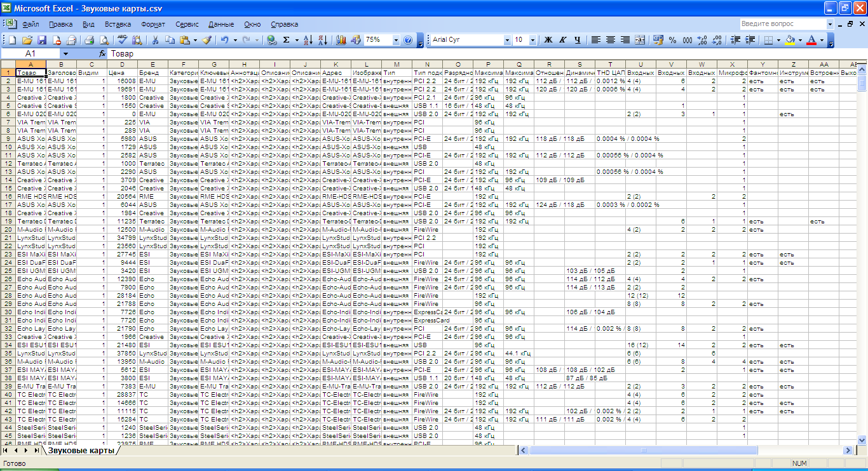Create a new blank workbook
The width and height of the screenshot is (868, 471).
13,40
